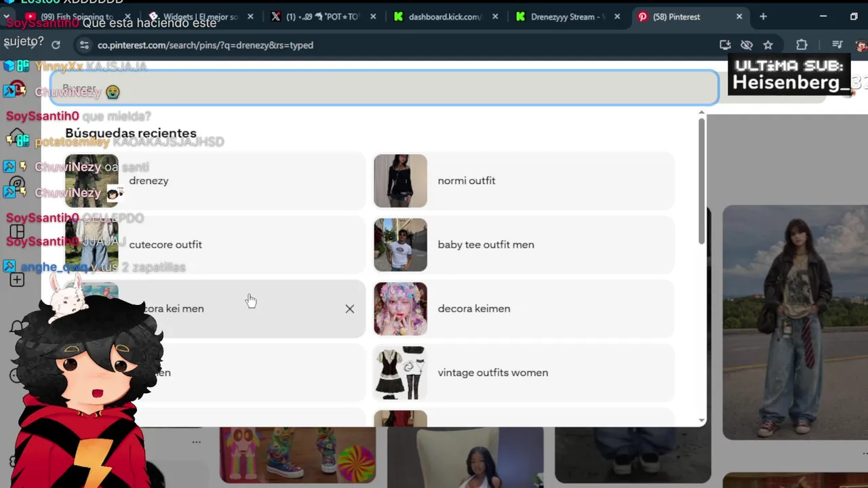
Task: Open the pin of woman in white top
Action: [465, 457]
